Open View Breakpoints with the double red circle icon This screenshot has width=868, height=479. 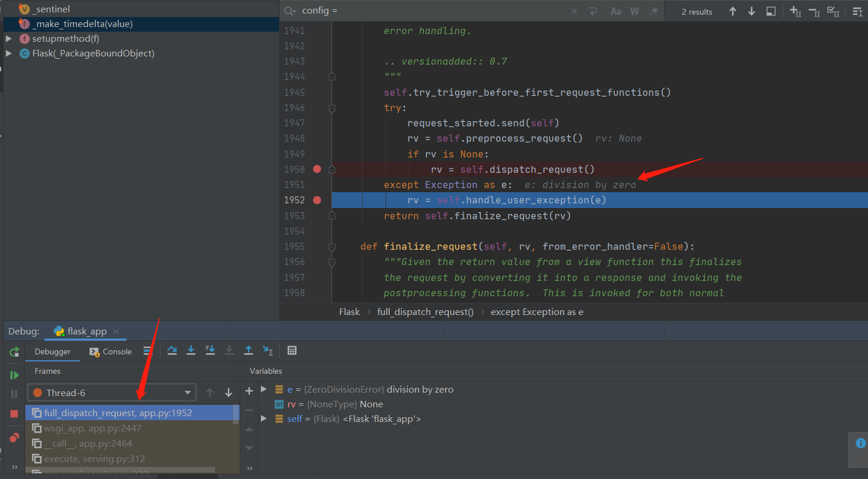point(14,438)
